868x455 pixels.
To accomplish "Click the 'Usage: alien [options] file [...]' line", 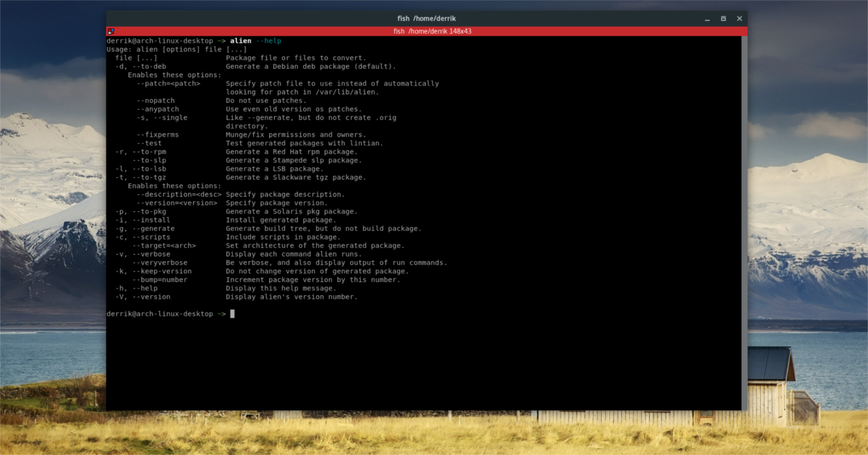I will (x=176, y=49).
